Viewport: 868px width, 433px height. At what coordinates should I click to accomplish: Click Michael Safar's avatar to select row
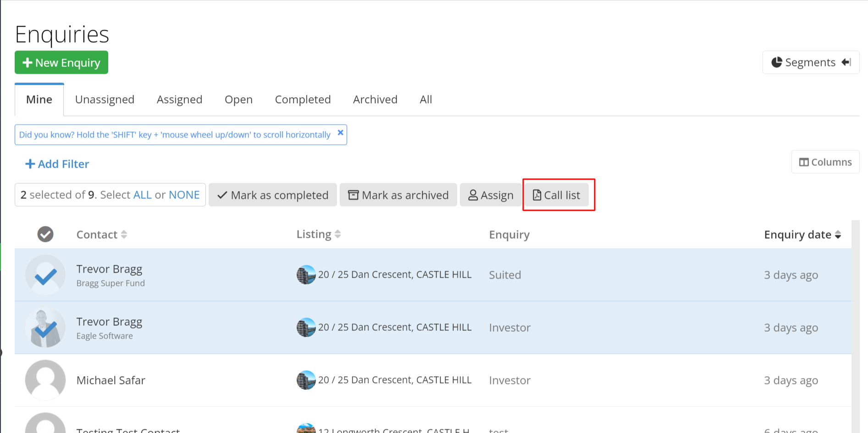[x=45, y=380]
